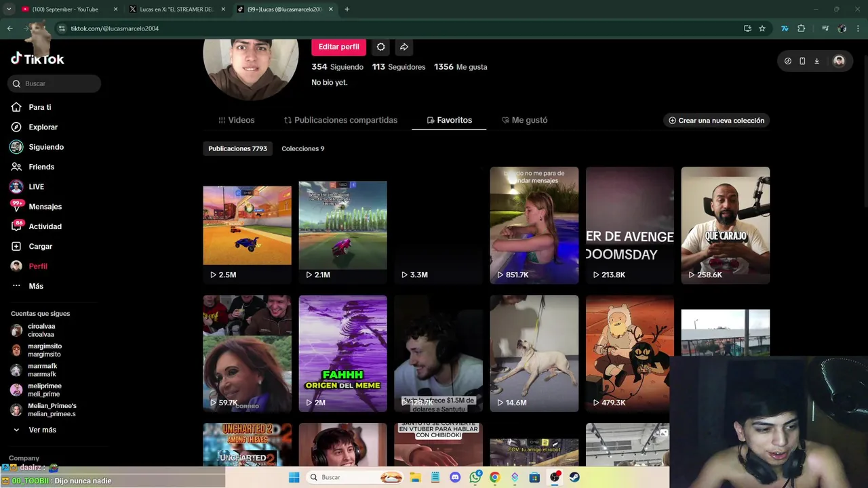
Task: Select the Favoritos tab
Action: coord(449,120)
